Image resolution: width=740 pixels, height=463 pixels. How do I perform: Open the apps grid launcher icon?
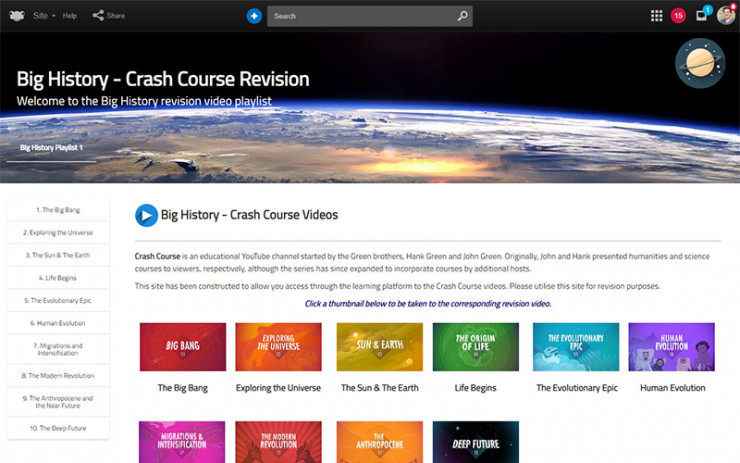[x=656, y=16]
